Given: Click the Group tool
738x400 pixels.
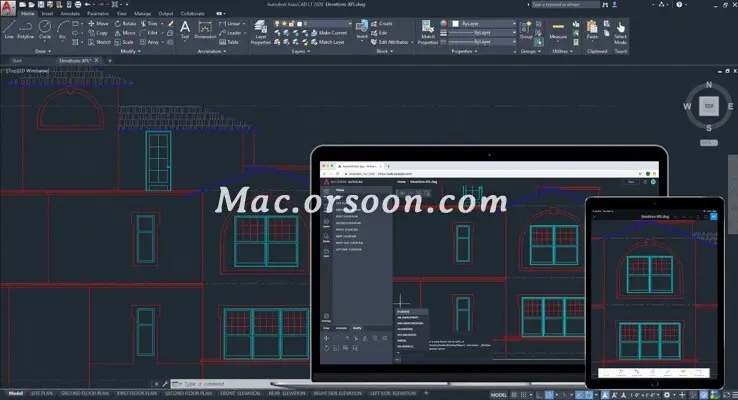Looking at the screenshot, I should pyautogui.click(x=526, y=30).
